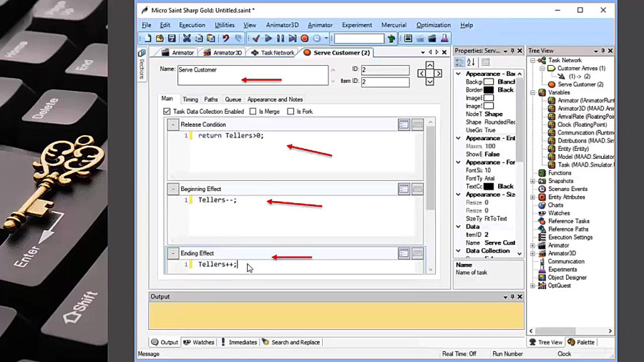Click the clock speed icon in toolbar
The height and width of the screenshot is (362, 644).
point(317,39)
